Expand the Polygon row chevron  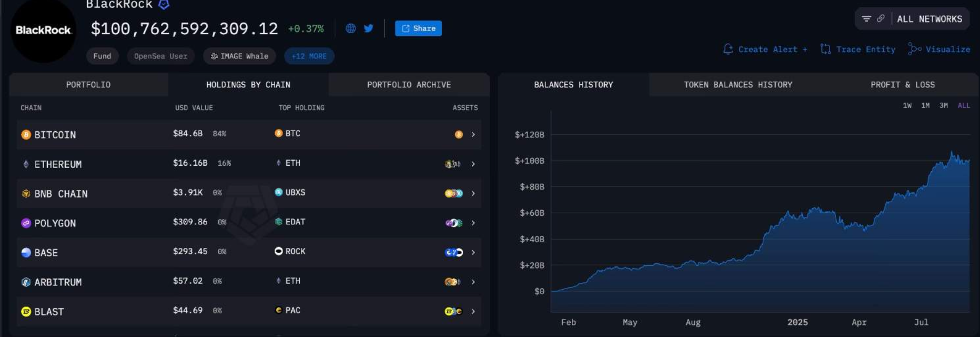click(473, 223)
